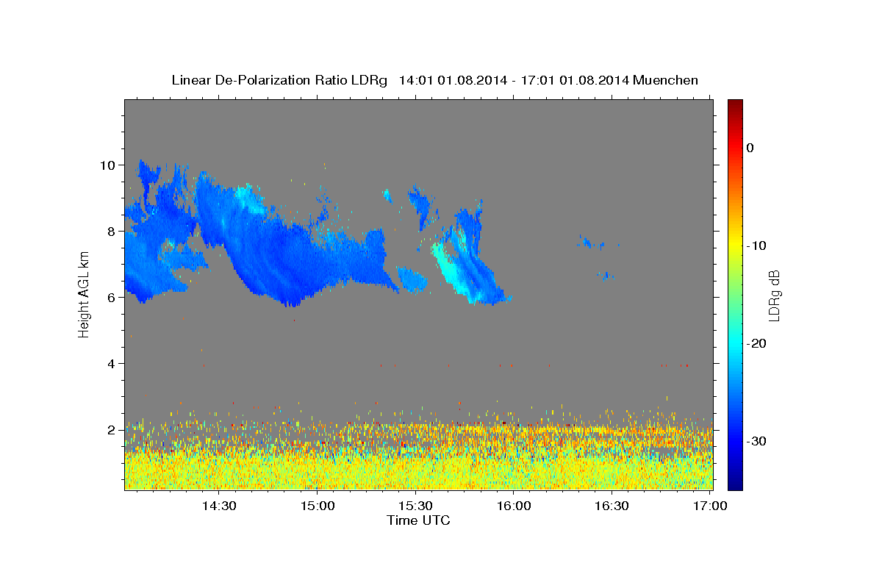This screenshot has height=588, width=882.
Task: Click the height tick label 2
Action: click(112, 429)
